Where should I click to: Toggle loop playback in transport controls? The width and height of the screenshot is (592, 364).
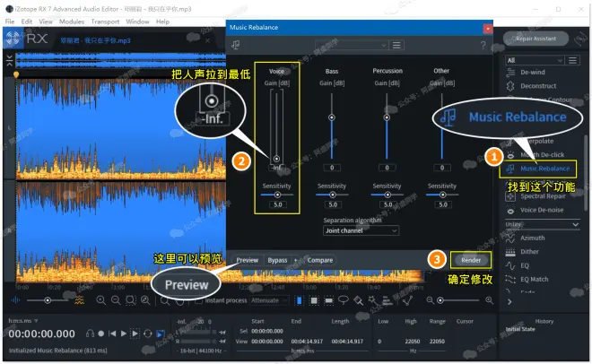pyautogui.click(x=147, y=334)
